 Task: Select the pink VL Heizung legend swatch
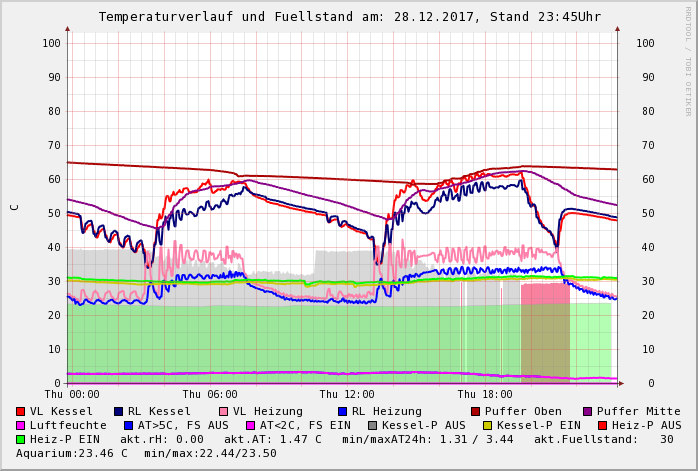coord(223,411)
